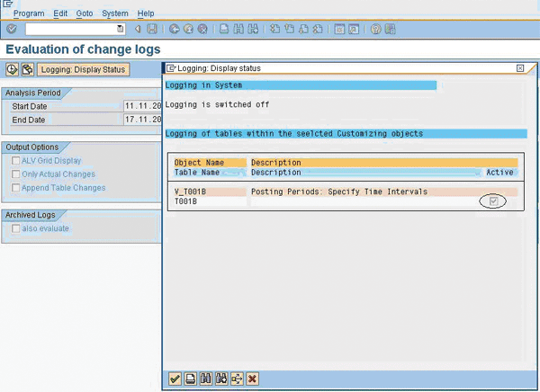Enable the ALV Grid Display checkbox
Image resolution: width=540 pixels, height=392 pixels.
(x=15, y=161)
